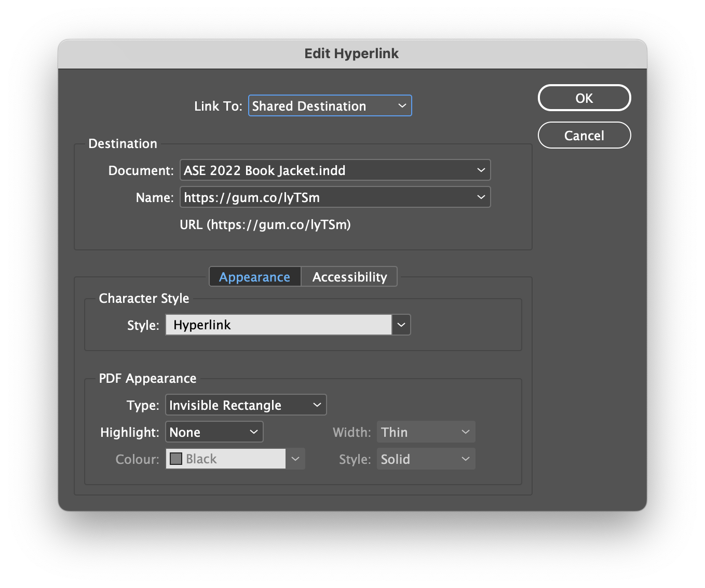This screenshot has width=705, height=588.
Task: Click the arrow beside https://gum.co/lyTSm
Action: pos(480,197)
